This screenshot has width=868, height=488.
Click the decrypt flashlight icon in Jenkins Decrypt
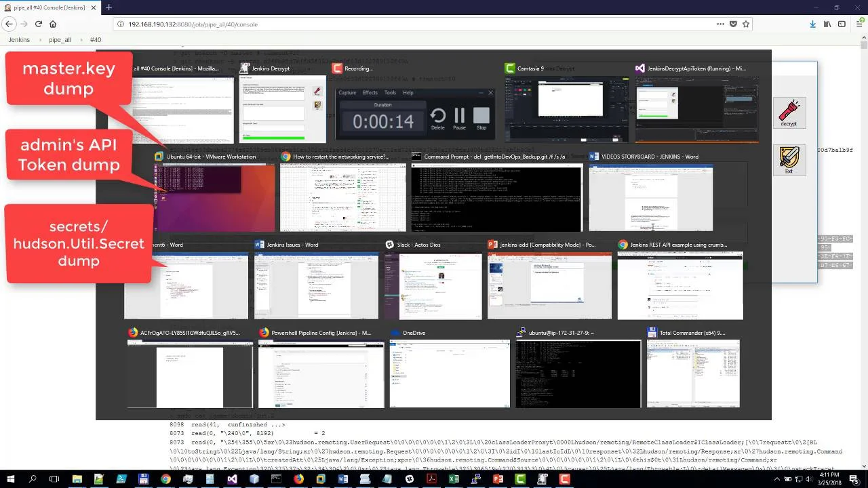click(x=789, y=113)
